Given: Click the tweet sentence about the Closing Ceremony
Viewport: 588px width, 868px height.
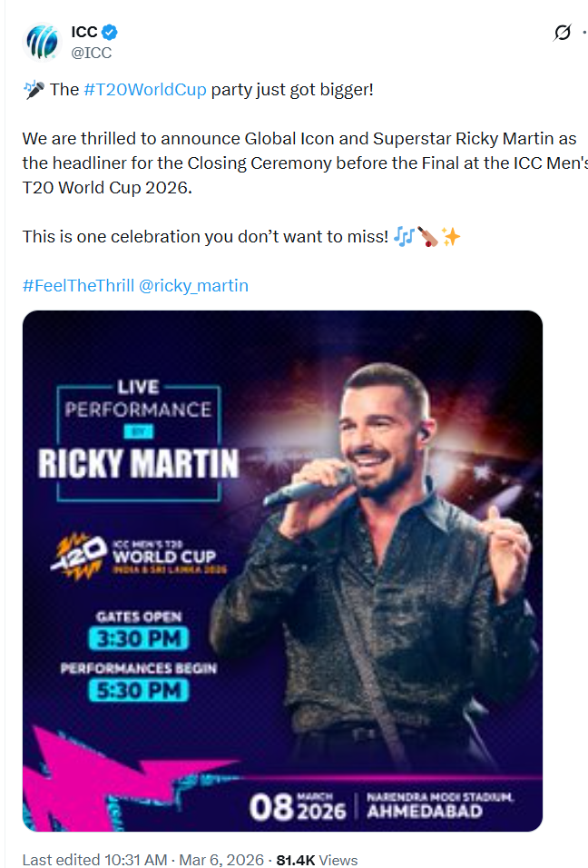Looking at the screenshot, I should (299, 163).
